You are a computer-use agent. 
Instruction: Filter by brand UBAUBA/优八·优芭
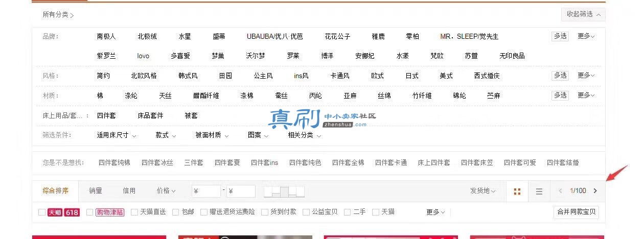[275, 36]
